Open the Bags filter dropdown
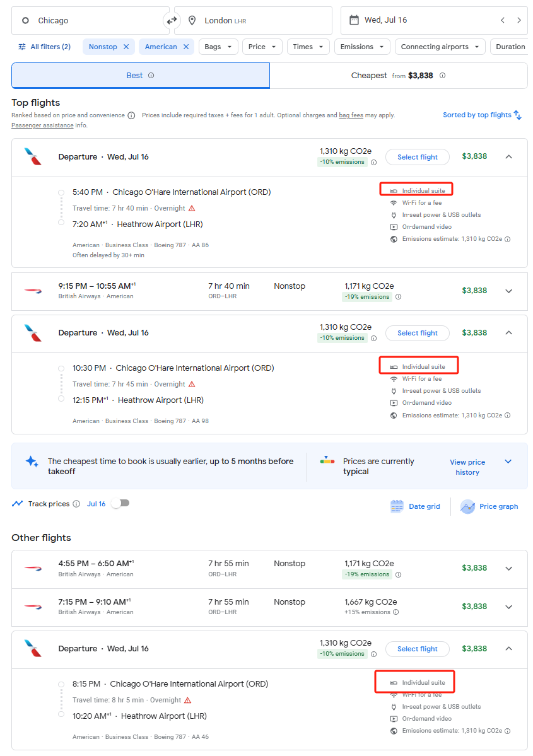533x756 pixels. pos(218,47)
